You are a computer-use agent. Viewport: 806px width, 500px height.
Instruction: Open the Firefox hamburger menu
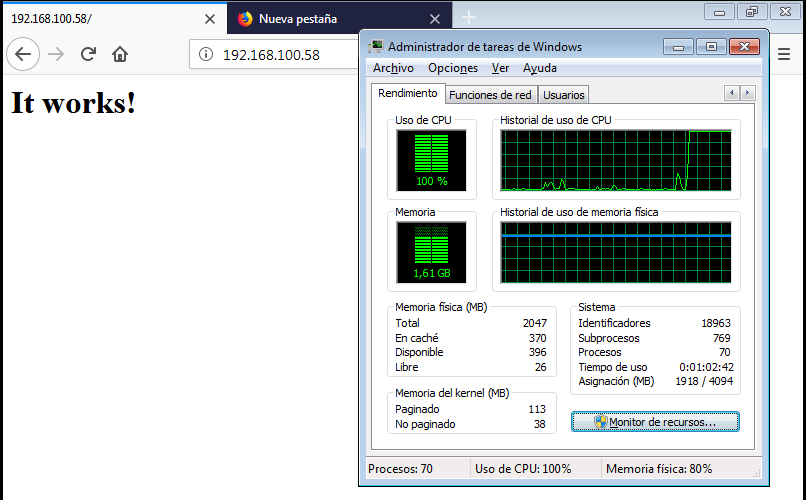(784, 54)
